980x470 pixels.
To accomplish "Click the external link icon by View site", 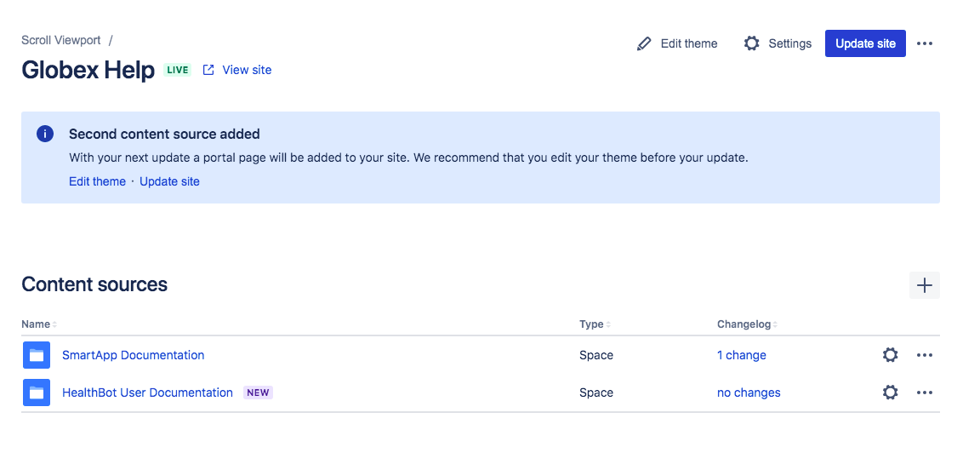I will coord(208,70).
